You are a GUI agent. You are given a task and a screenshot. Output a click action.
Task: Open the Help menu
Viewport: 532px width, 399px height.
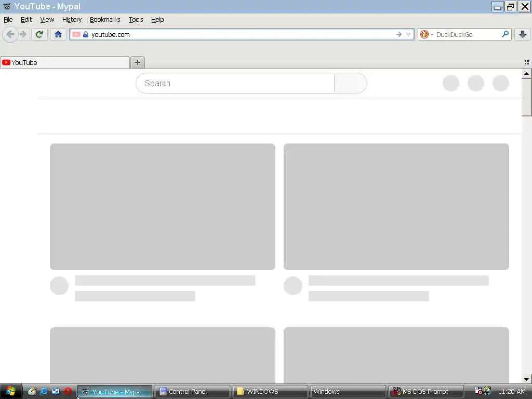[157, 20]
